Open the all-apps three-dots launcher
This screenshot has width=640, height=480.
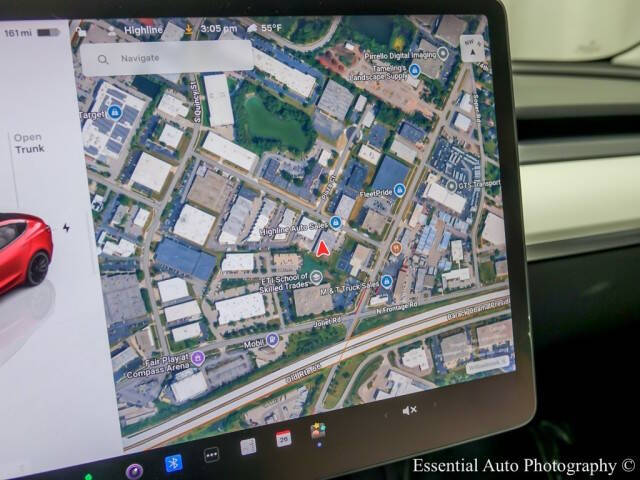211,455
